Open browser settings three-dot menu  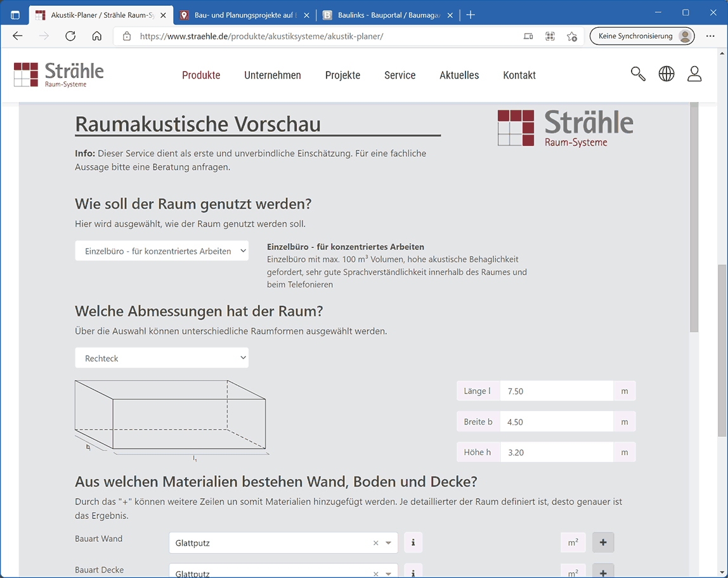coord(710,36)
